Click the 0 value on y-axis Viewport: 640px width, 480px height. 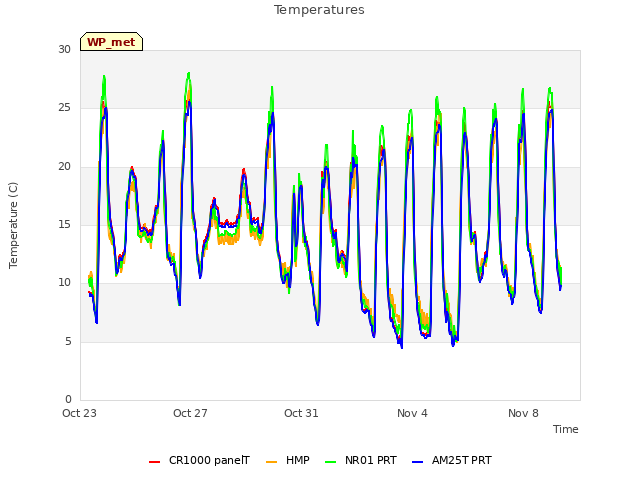68,399
